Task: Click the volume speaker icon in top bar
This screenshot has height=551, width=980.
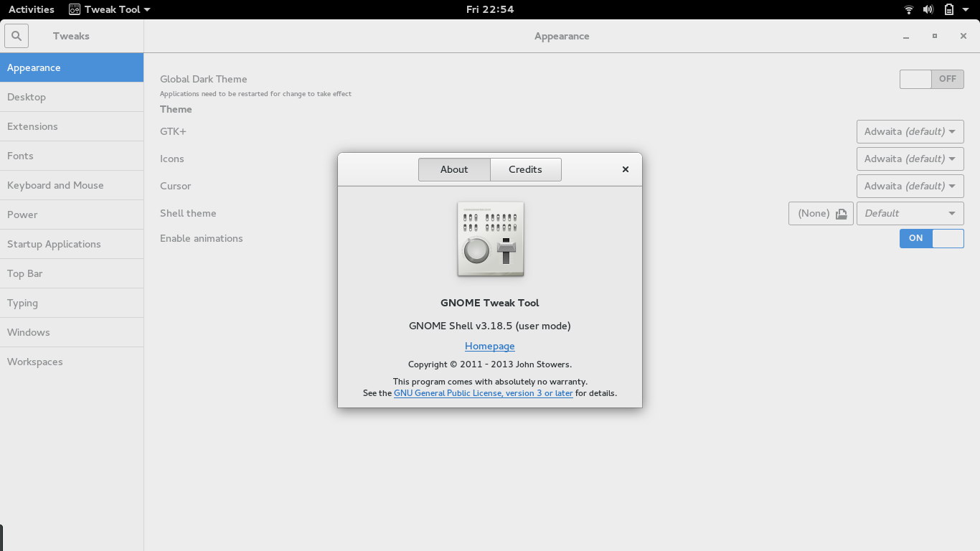Action: coord(928,9)
